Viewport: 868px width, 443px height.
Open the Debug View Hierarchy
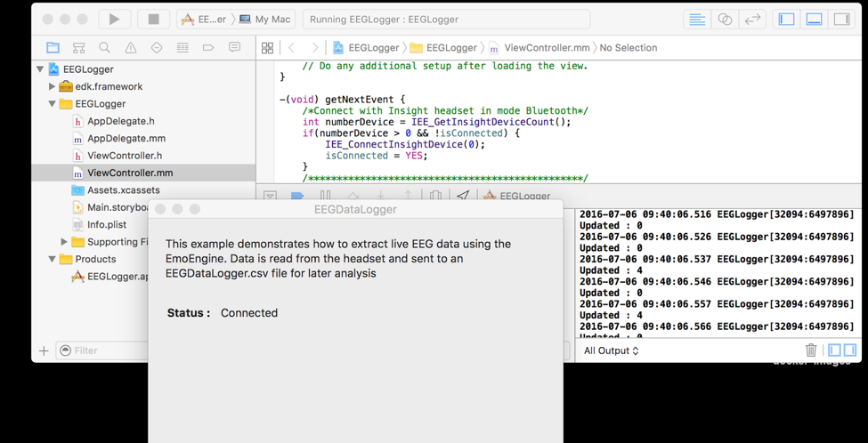436,196
